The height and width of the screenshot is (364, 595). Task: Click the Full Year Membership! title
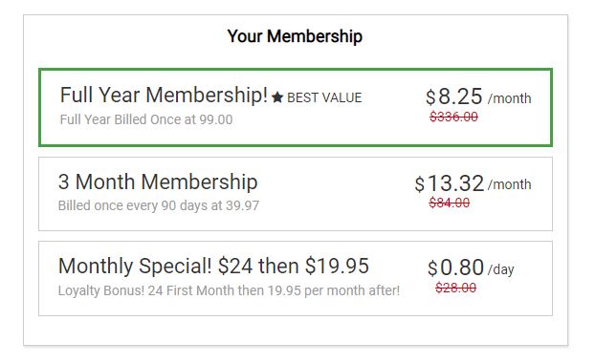(164, 95)
